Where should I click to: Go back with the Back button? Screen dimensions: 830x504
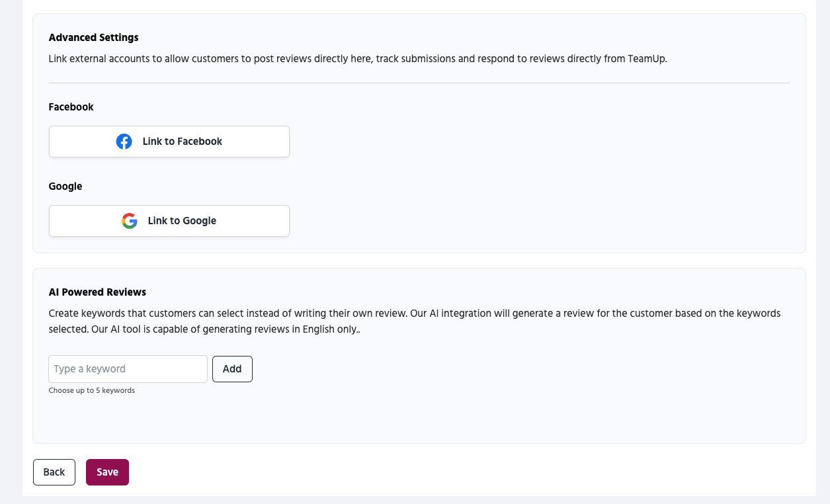(54, 472)
